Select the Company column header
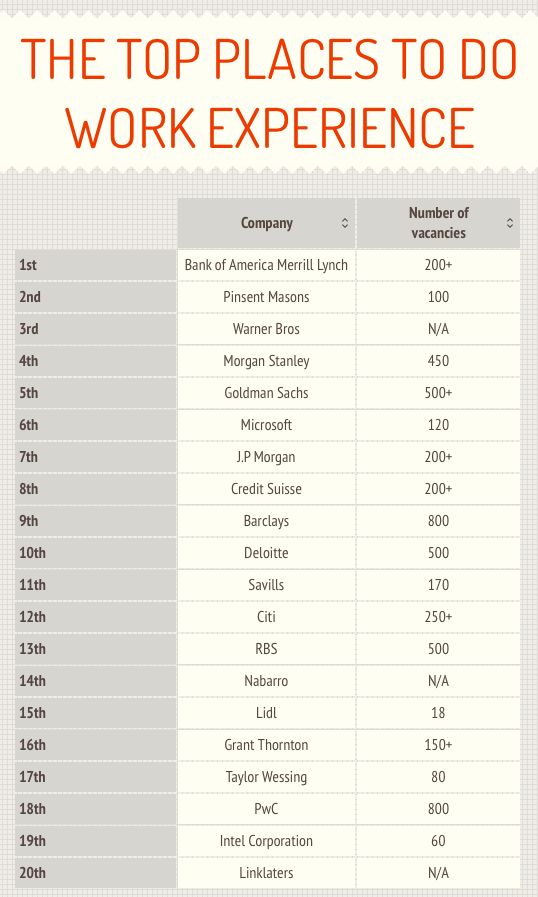The height and width of the screenshot is (897, 538). click(x=266, y=223)
